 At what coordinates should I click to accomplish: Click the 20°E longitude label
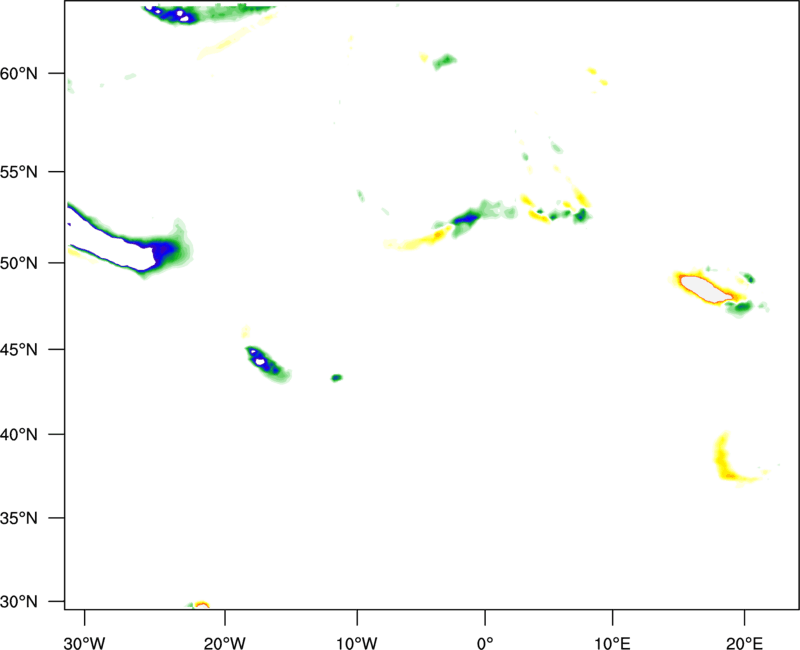click(744, 643)
